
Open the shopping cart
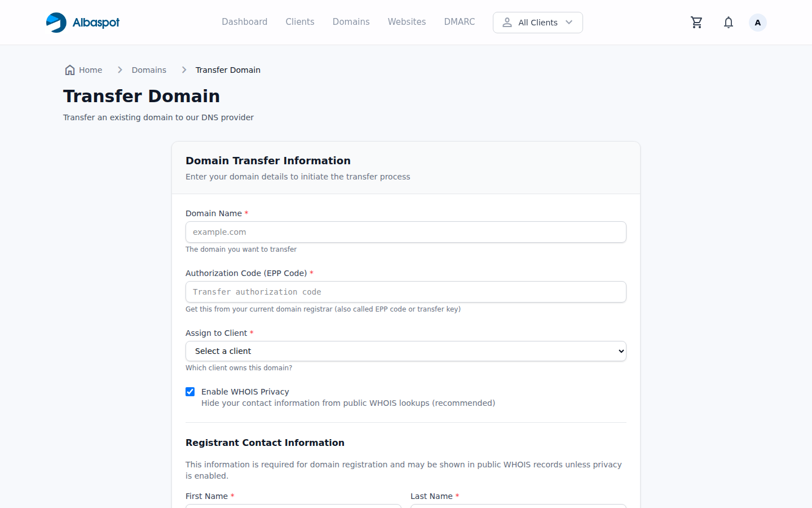pyautogui.click(x=696, y=22)
